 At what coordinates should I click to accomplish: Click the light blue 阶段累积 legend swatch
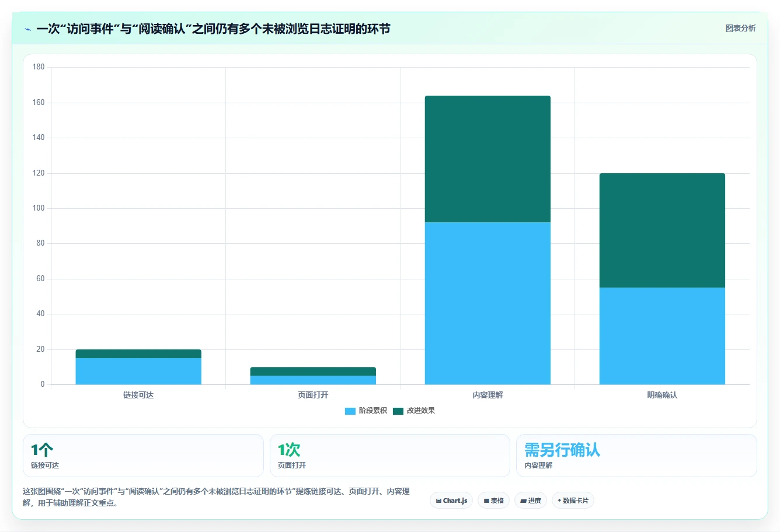click(x=350, y=411)
